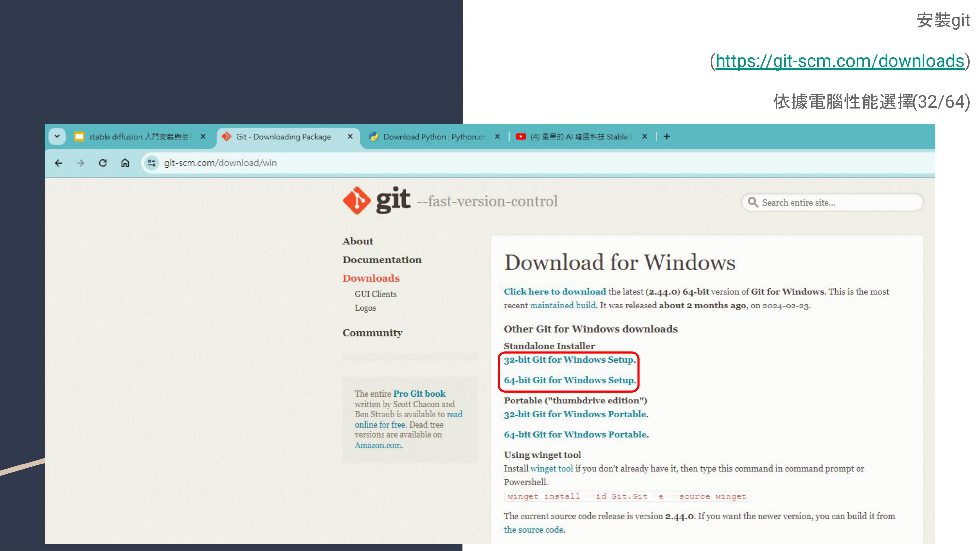This screenshot has width=980, height=551.
Task: Close the stable diffusion slides tab
Action: [x=203, y=136]
